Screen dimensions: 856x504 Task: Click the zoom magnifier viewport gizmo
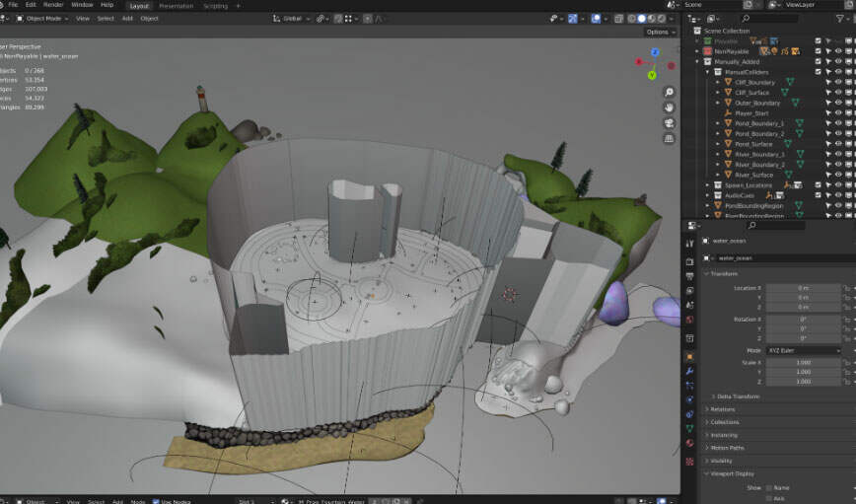[x=670, y=92]
